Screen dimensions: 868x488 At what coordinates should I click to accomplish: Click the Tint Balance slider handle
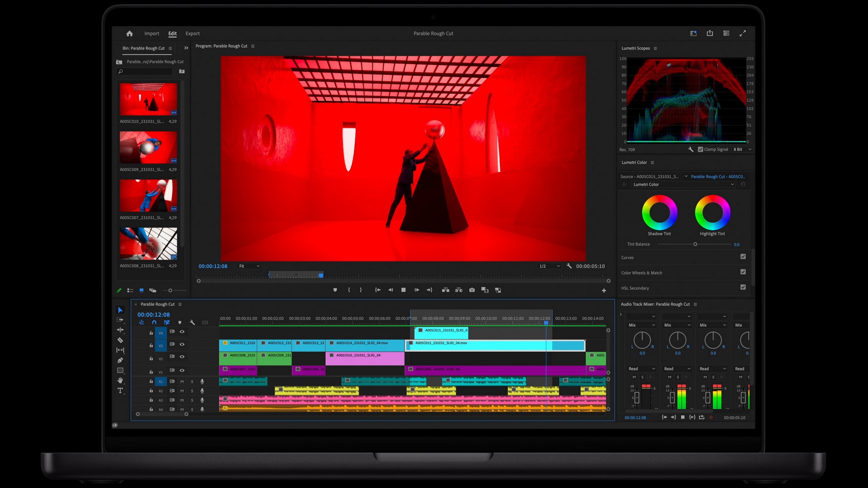[695, 244]
